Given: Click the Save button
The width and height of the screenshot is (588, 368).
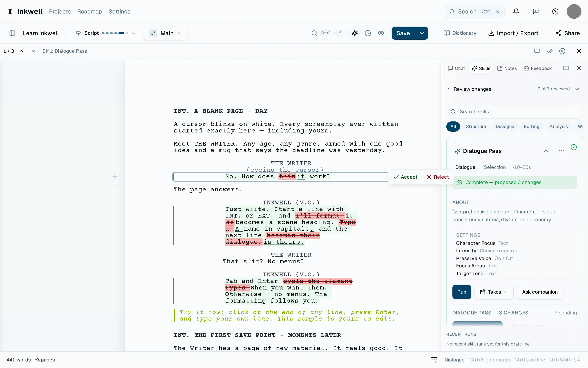Looking at the screenshot, I should pos(403,33).
